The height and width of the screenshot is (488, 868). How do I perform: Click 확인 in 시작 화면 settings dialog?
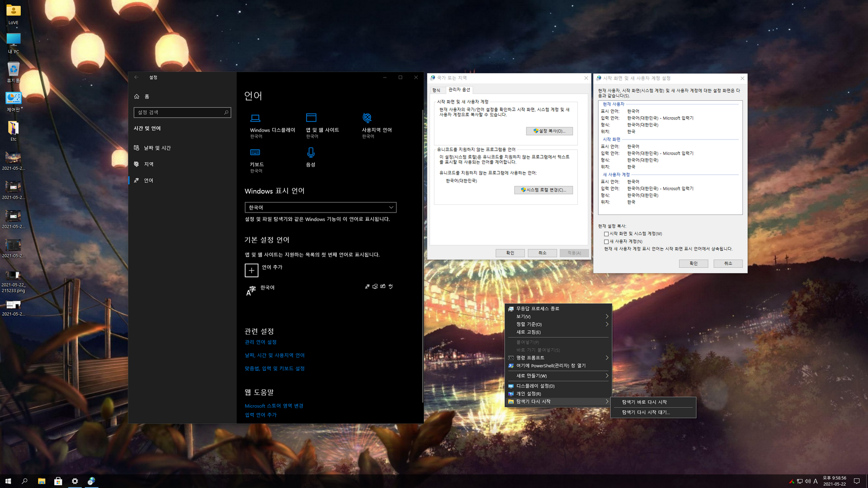point(694,263)
